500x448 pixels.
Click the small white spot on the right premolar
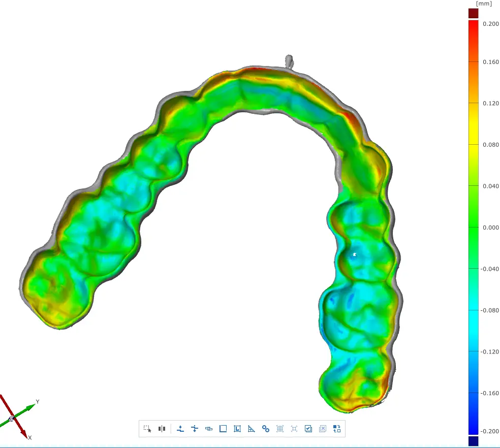click(x=355, y=254)
